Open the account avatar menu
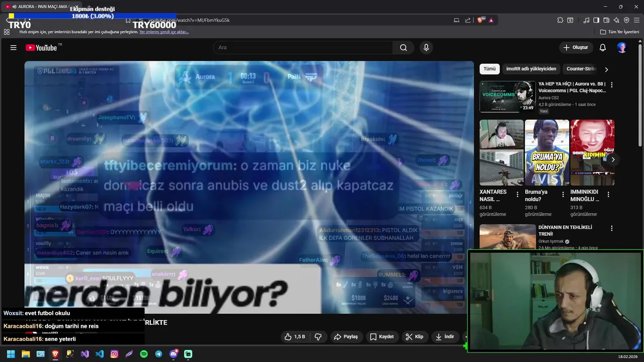The height and width of the screenshot is (362, 644). 622,48
